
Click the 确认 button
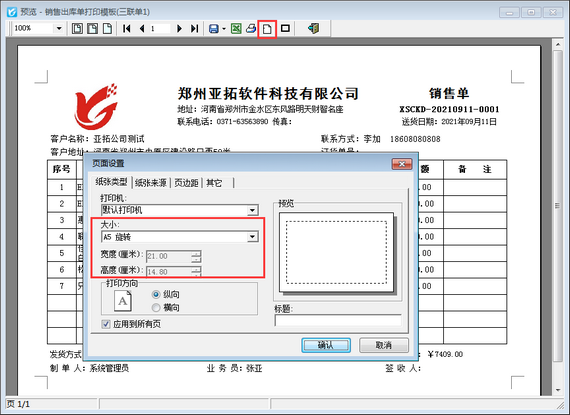pyautogui.click(x=326, y=345)
